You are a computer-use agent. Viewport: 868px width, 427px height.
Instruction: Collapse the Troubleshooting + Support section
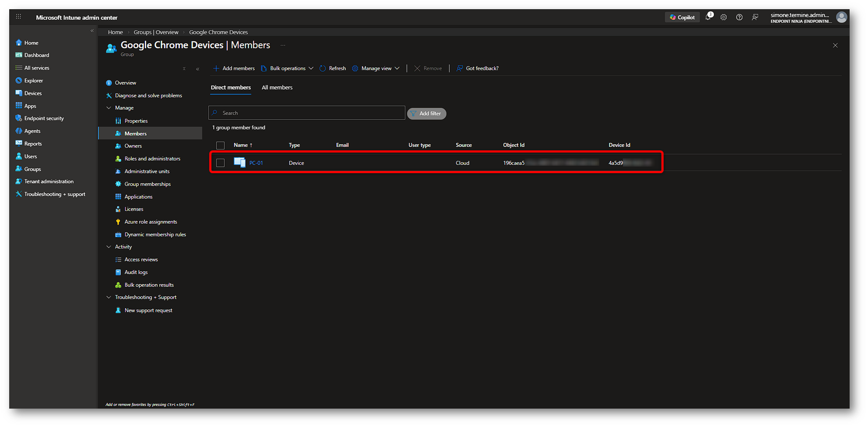pos(108,297)
